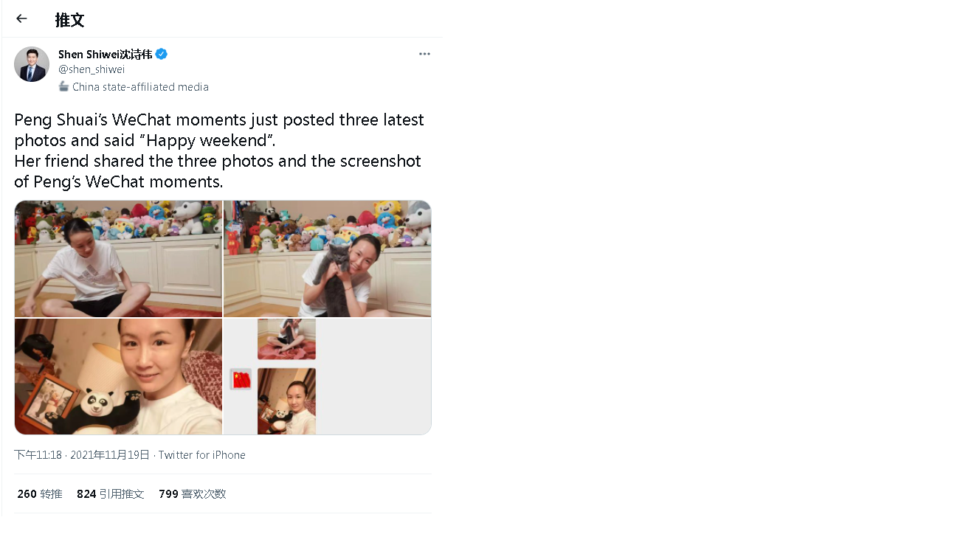Open the tweet's three-dot more options menu

(x=424, y=54)
